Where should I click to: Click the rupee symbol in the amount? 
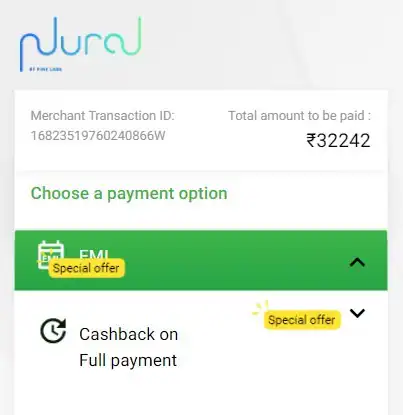[x=310, y=140]
